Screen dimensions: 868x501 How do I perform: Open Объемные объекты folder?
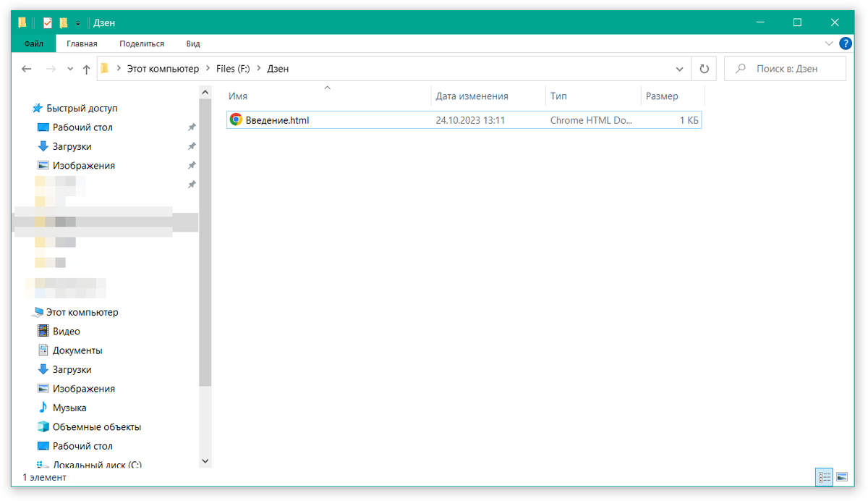pos(97,426)
